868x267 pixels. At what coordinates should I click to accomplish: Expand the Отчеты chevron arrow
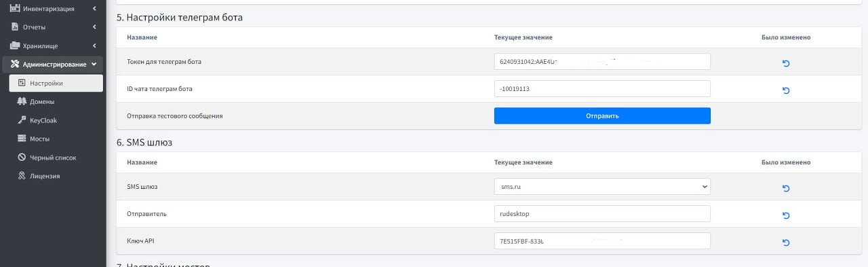[x=94, y=27]
